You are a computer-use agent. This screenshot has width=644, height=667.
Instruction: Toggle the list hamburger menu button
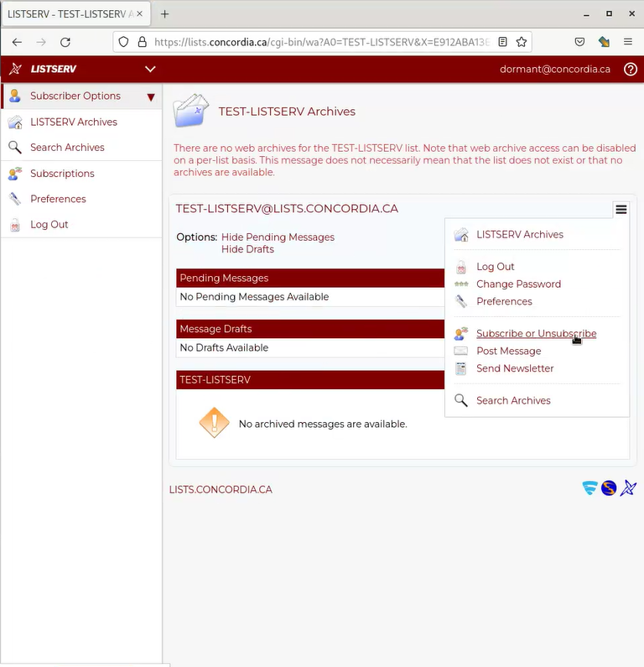click(x=621, y=209)
